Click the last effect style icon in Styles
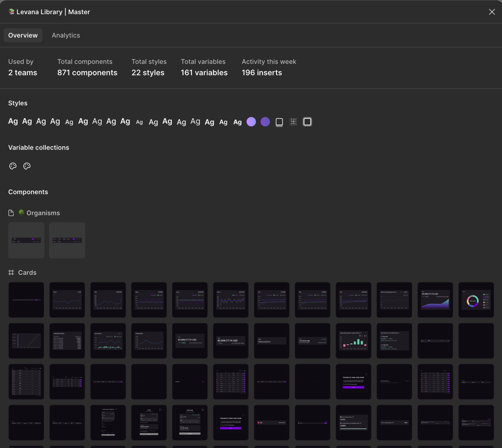This screenshot has height=448, width=502. pos(307,122)
